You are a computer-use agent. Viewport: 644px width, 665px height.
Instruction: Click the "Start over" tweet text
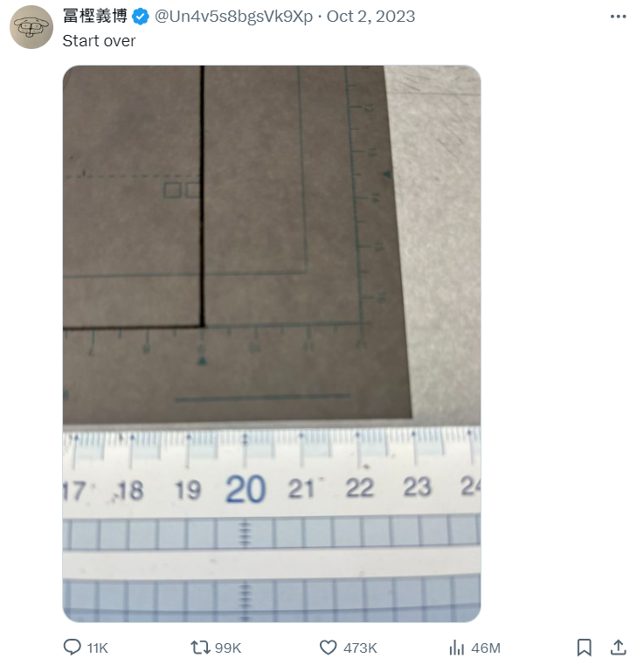(99, 41)
